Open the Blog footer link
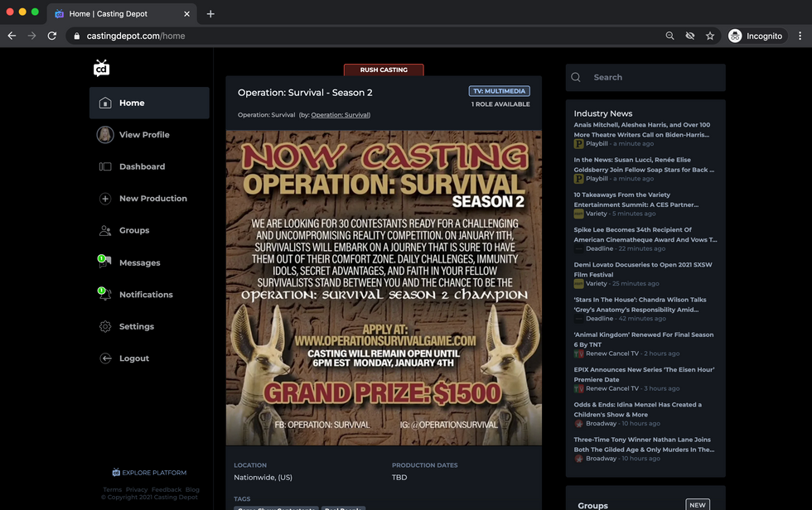Image resolution: width=812 pixels, height=510 pixels. (x=192, y=489)
